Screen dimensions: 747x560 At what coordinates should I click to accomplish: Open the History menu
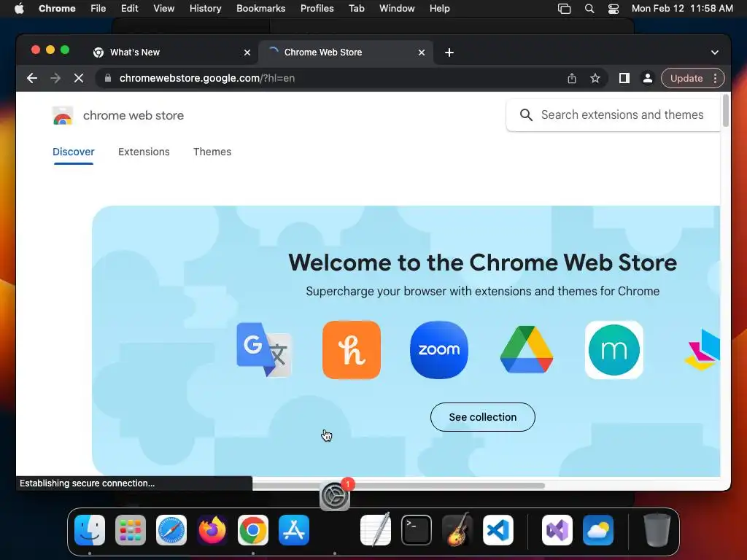tap(205, 8)
